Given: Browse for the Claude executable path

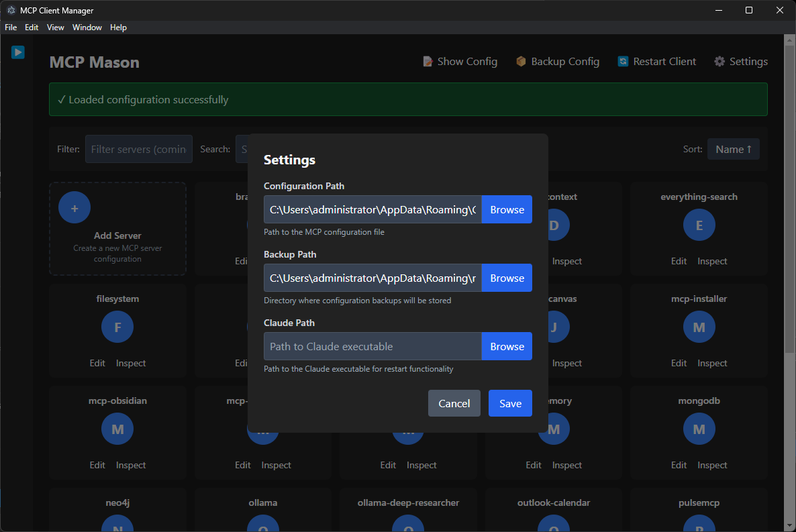Looking at the screenshot, I should tap(507, 346).
